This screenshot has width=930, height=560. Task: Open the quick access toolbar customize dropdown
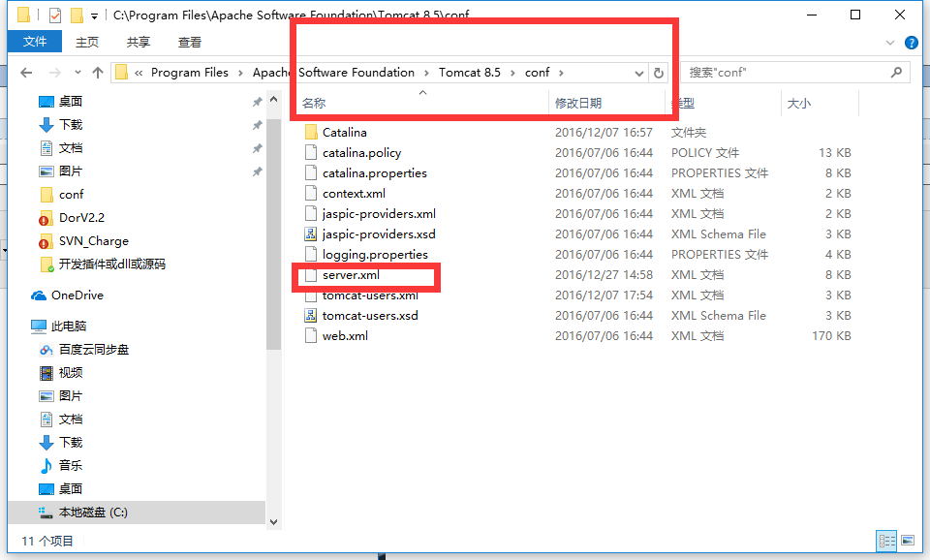coord(94,16)
